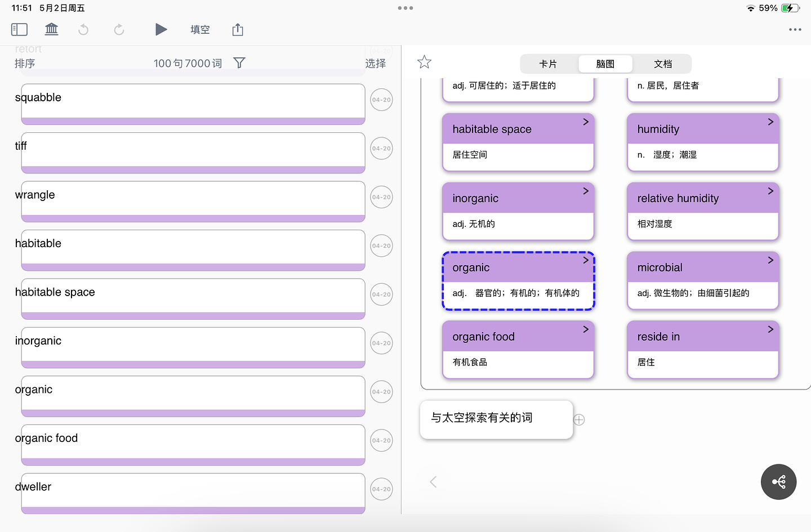Expand the inorganic card chevron

(x=586, y=191)
